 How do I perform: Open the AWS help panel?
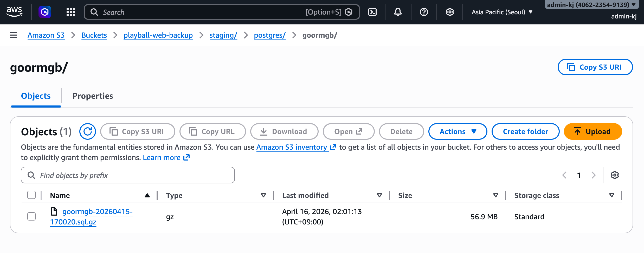tap(423, 12)
